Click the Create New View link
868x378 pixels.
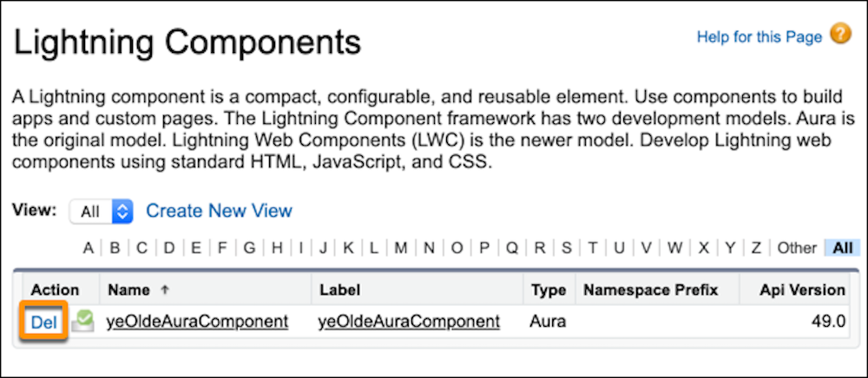219,211
